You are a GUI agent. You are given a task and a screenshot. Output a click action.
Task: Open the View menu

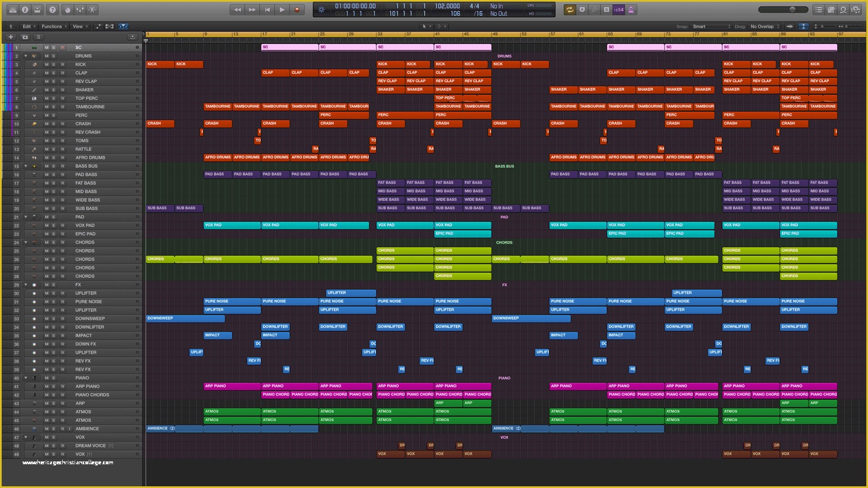point(79,27)
